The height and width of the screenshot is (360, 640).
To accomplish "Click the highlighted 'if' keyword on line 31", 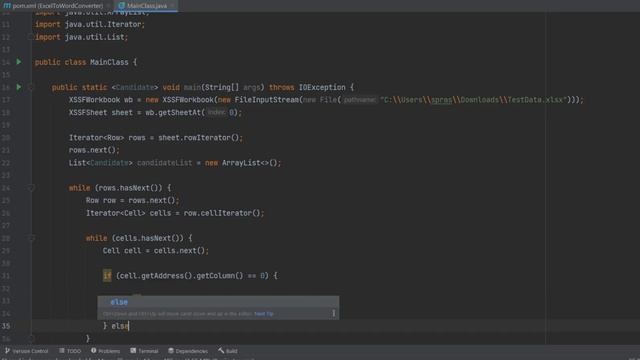I will click(107, 276).
